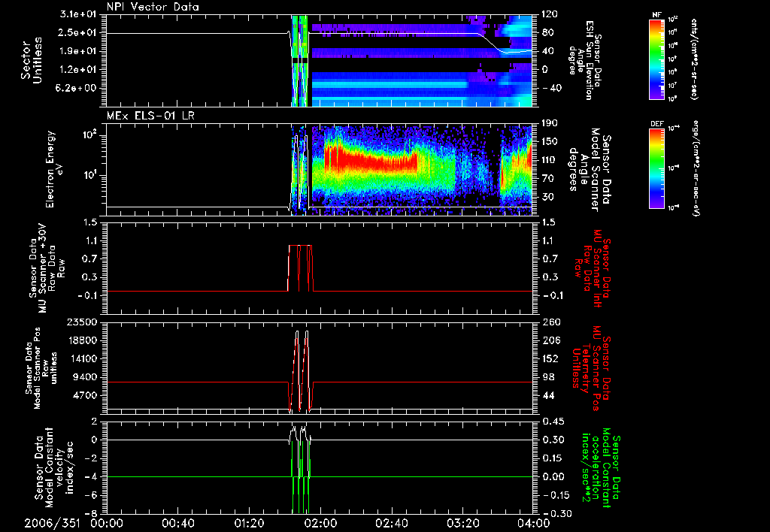
Task: Click the "Sector Unitless" axis title
Action: point(31,60)
